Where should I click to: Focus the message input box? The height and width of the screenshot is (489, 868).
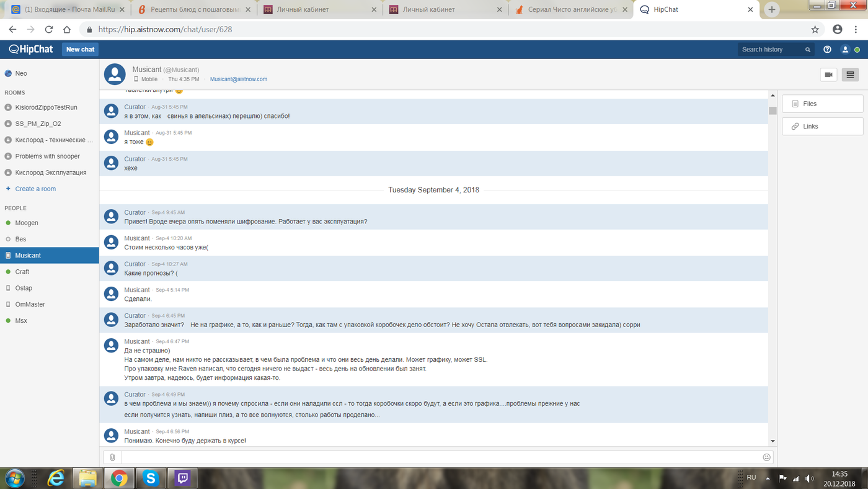coord(441,457)
